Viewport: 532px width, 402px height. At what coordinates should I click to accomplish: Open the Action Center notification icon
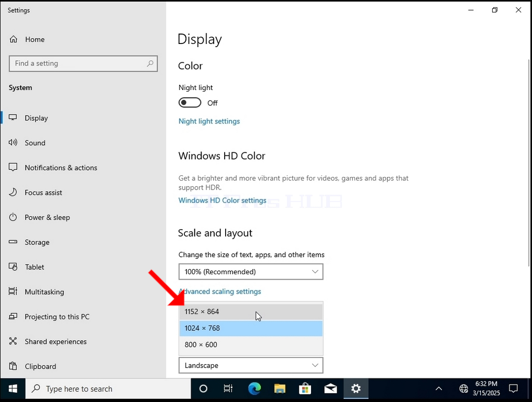click(x=513, y=389)
